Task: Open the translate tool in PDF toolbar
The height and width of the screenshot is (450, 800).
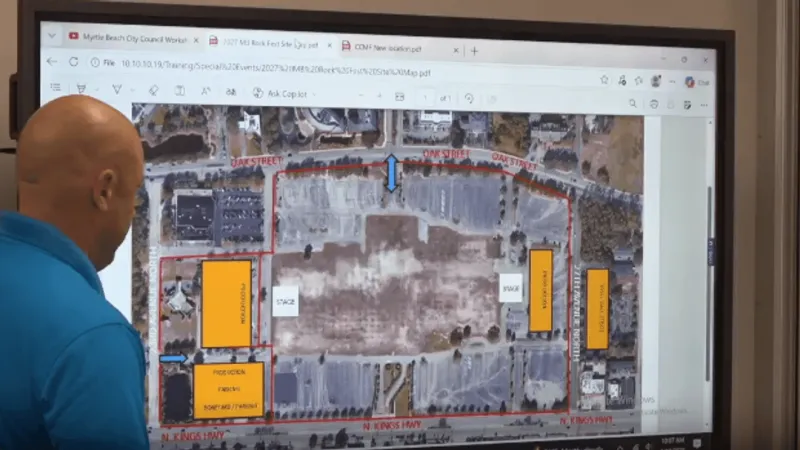Action: [231, 92]
